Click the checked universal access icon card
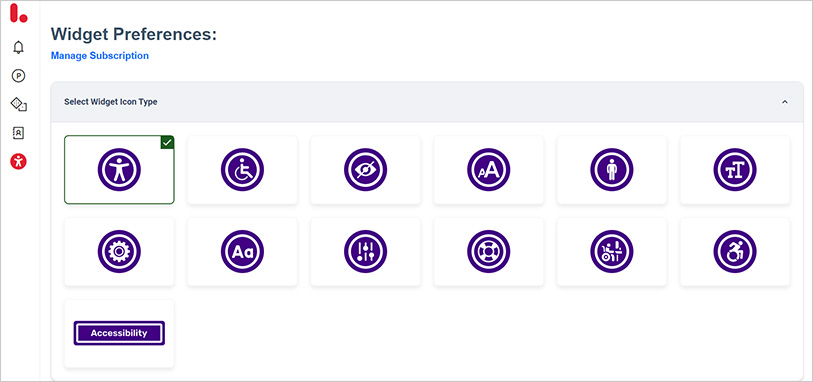This screenshot has height=382, width=813. pyautogui.click(x=119, y=170)
